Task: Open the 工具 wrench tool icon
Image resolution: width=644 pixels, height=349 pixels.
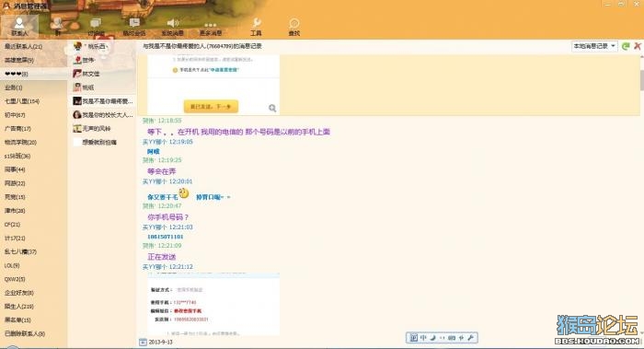Action: tap(256, 27)
